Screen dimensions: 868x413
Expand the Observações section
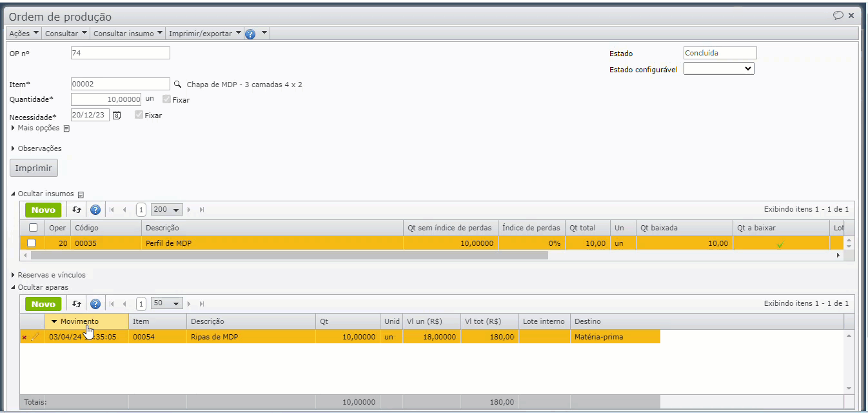point(36,148)
